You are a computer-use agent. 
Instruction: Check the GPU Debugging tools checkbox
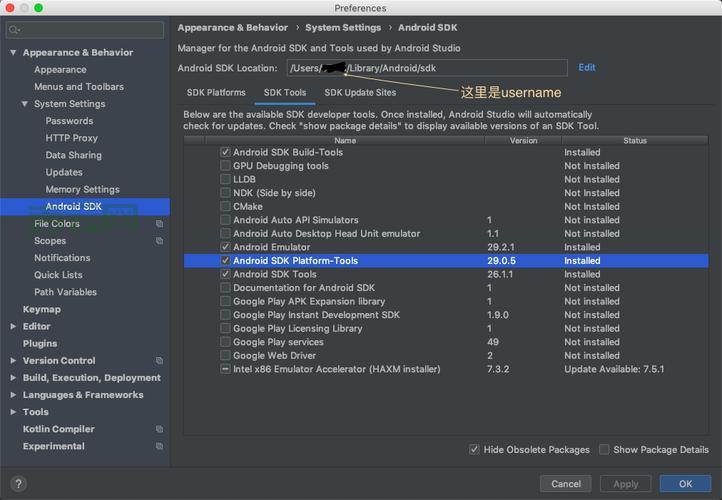[x=225, y=166]
